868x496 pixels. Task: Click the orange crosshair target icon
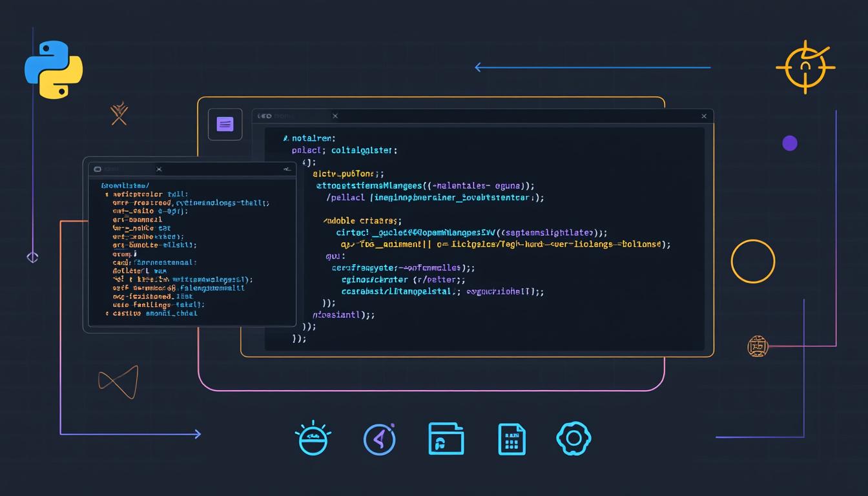pyautogui.click(x=805, y=67)
